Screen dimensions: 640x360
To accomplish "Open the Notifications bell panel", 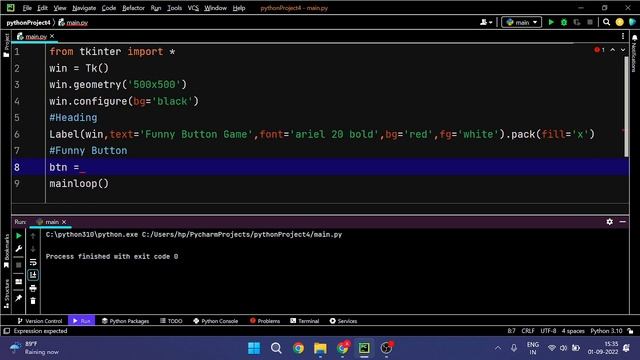I will tap(634, 38).
